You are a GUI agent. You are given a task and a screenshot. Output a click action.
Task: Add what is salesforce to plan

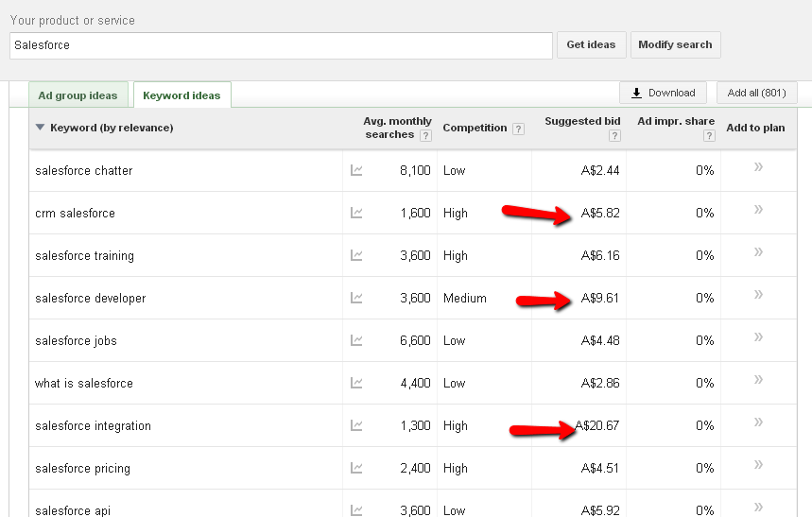click(758, 380)
